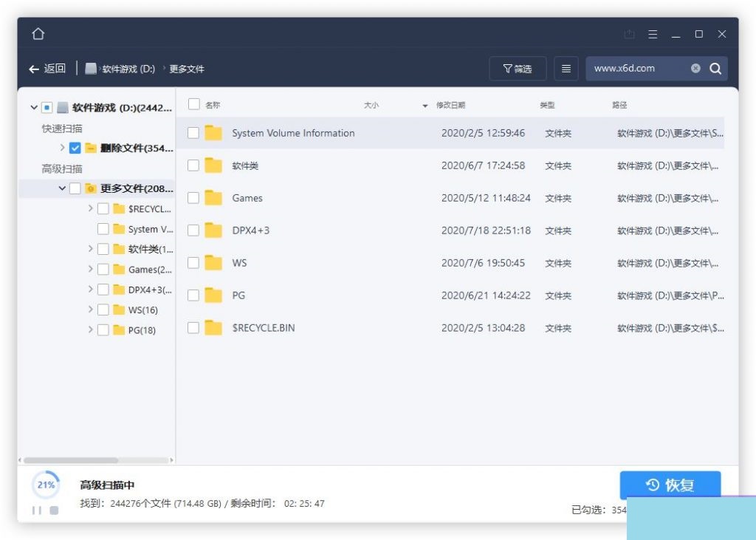Screen dimensions: 756x540
Task: Clear the search box with the X icon
Action: 695,68
